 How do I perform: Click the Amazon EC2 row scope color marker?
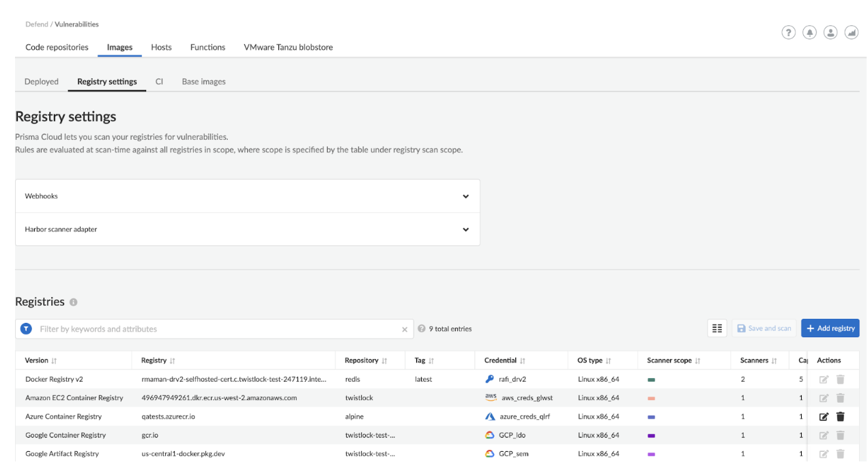[x=651, y=398]
